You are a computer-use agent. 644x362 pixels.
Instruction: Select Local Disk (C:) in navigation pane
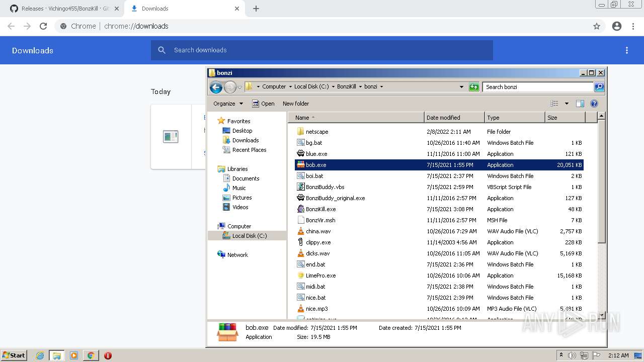pos(250,236)
